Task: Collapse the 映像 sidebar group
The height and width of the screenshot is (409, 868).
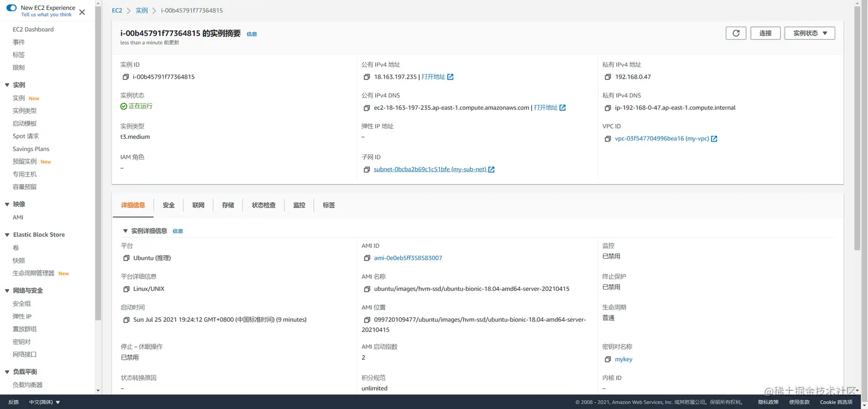Action: point(7,204)
